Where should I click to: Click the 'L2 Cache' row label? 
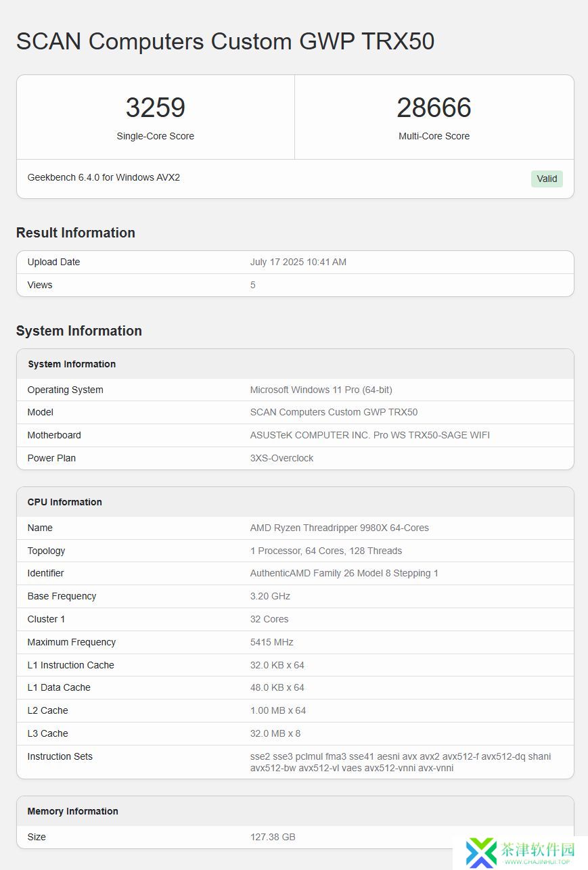(47, 710)
